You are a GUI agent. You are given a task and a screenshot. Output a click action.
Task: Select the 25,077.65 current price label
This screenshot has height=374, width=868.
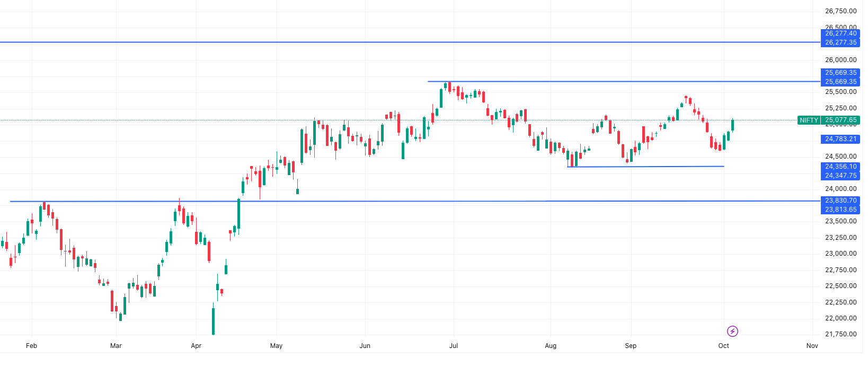840,120
